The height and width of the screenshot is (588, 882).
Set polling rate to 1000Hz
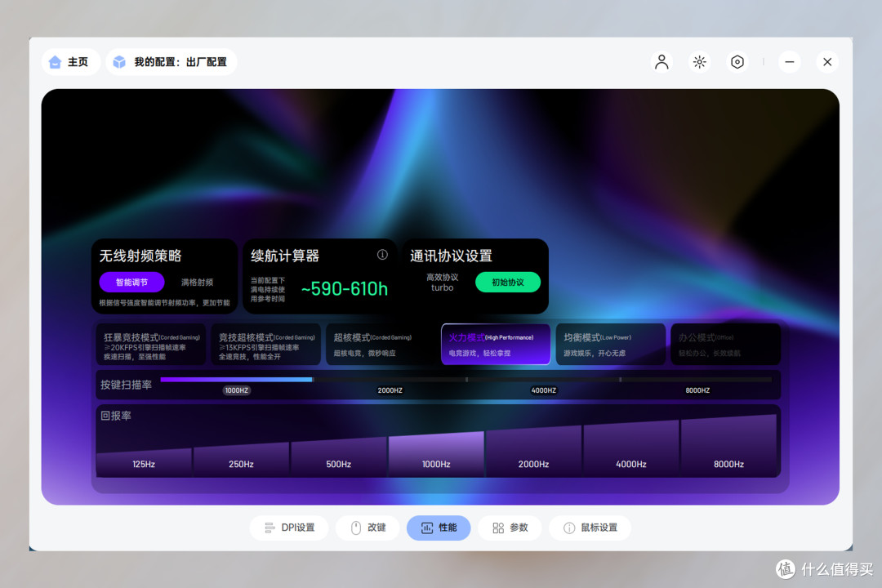[436, 455]
